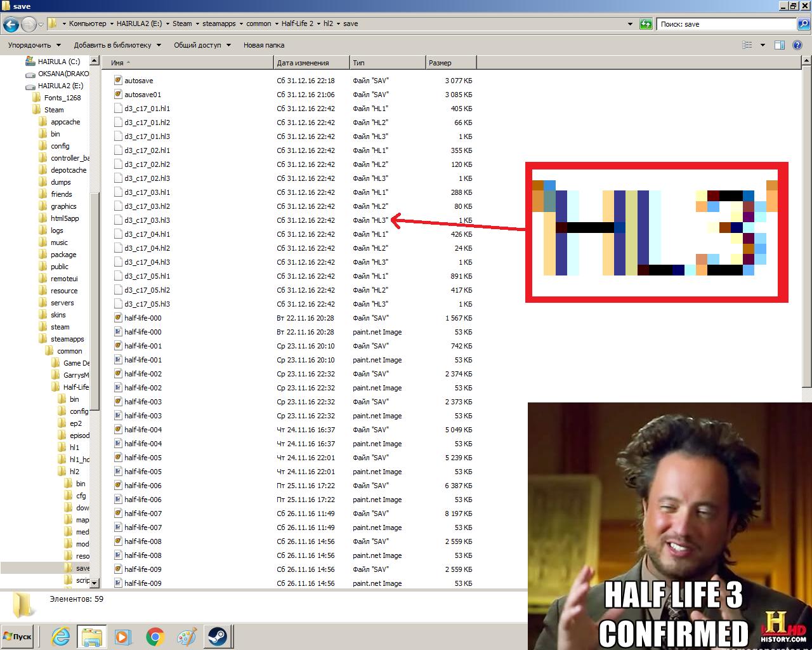
Task: Click the search magnifier icon
Action: tap(803, 24)
